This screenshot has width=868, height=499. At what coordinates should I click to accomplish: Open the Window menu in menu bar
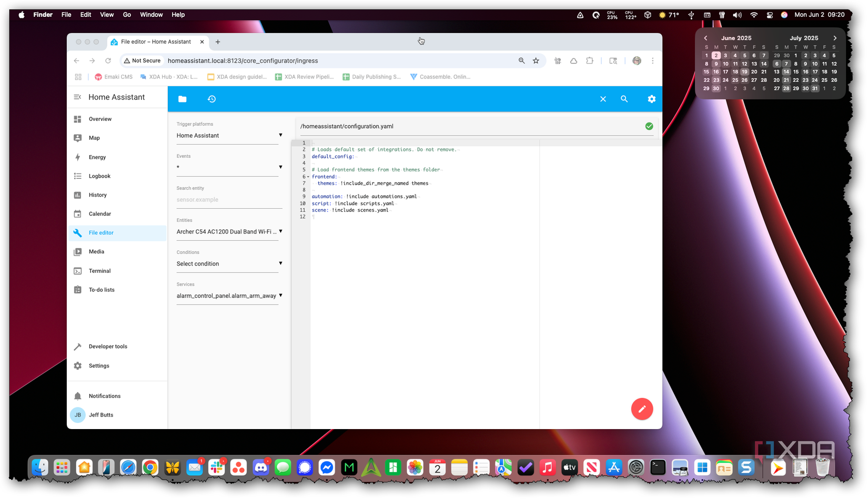tap(151, 15)
